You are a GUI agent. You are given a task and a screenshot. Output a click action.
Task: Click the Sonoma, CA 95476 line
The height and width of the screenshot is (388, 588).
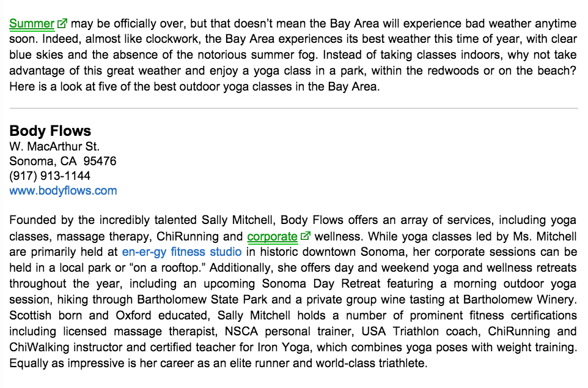point(62,161)
